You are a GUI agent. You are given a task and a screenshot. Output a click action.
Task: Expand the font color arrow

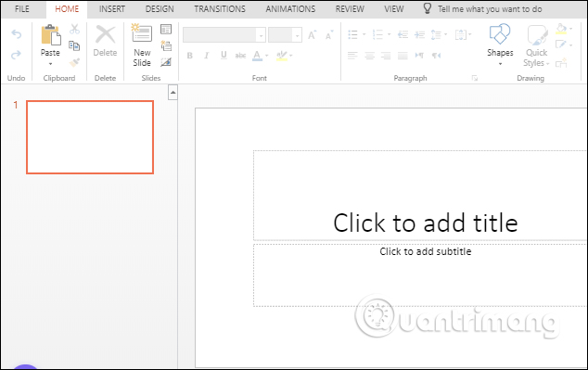[x=266, y=56]
